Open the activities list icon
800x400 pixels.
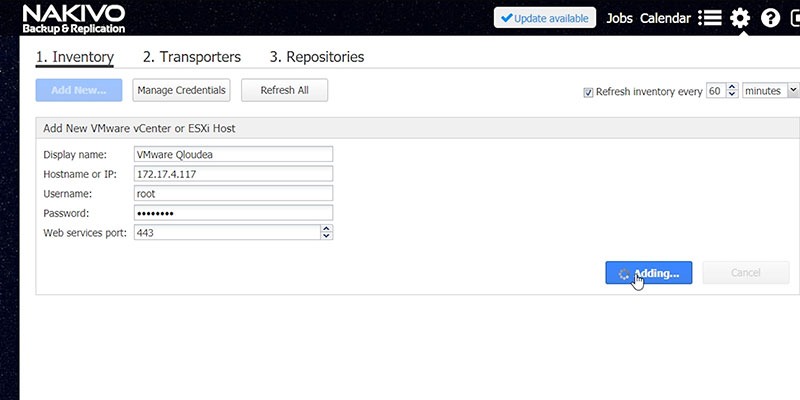(710, 18)
